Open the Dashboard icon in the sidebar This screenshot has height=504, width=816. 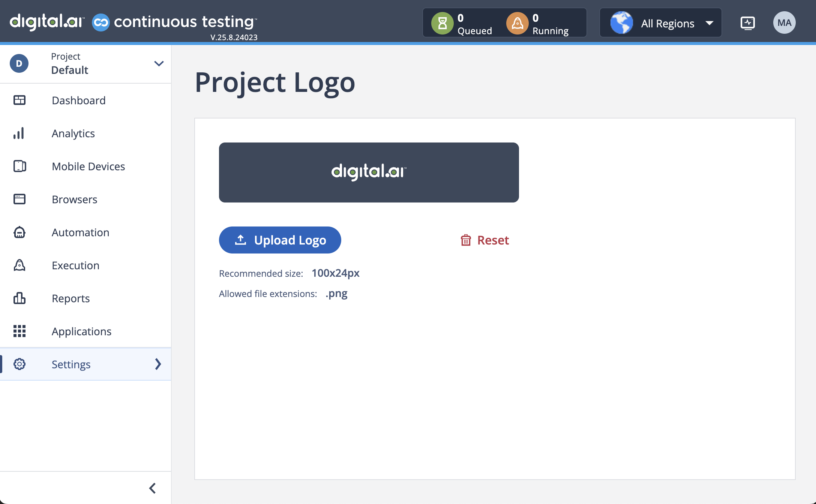[19, 100]
